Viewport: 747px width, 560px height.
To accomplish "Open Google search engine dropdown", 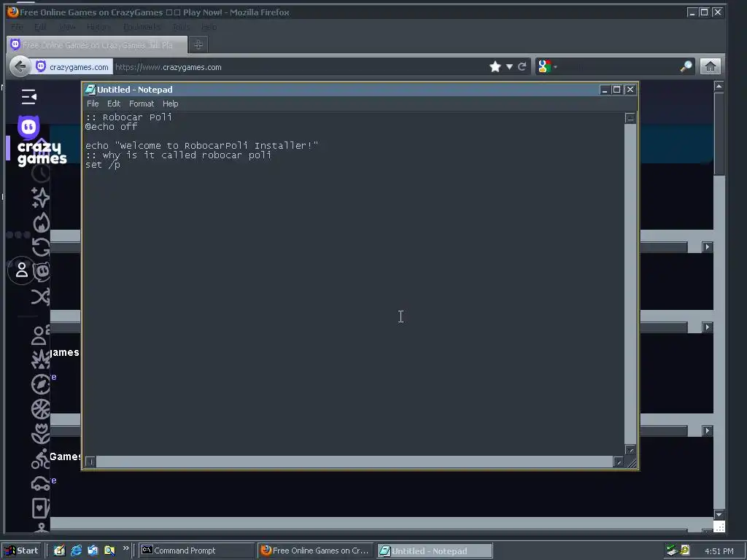I will [547, 66].
